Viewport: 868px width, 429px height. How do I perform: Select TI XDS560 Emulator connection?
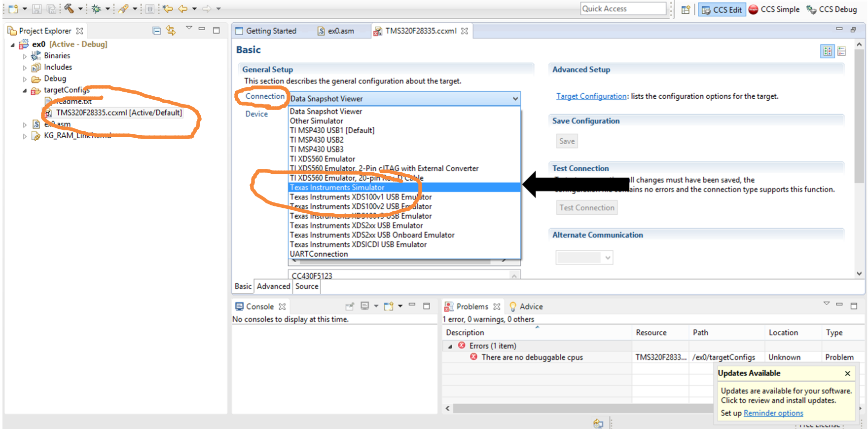(x=404, y=159)
